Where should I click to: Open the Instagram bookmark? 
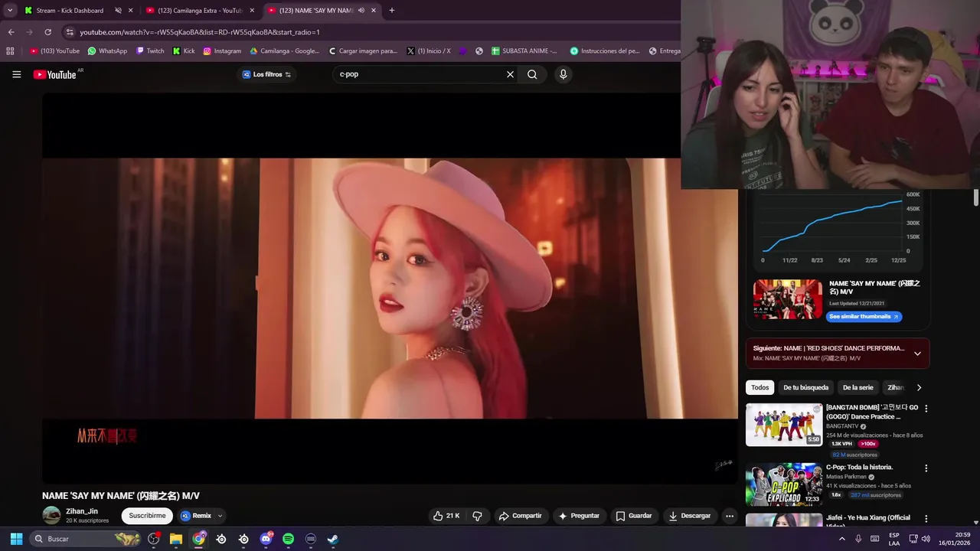pos(222,51)
